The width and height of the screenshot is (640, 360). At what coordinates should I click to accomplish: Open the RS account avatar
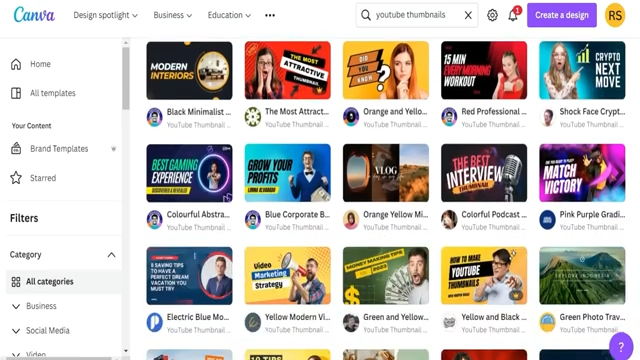(x=615, y=16)
